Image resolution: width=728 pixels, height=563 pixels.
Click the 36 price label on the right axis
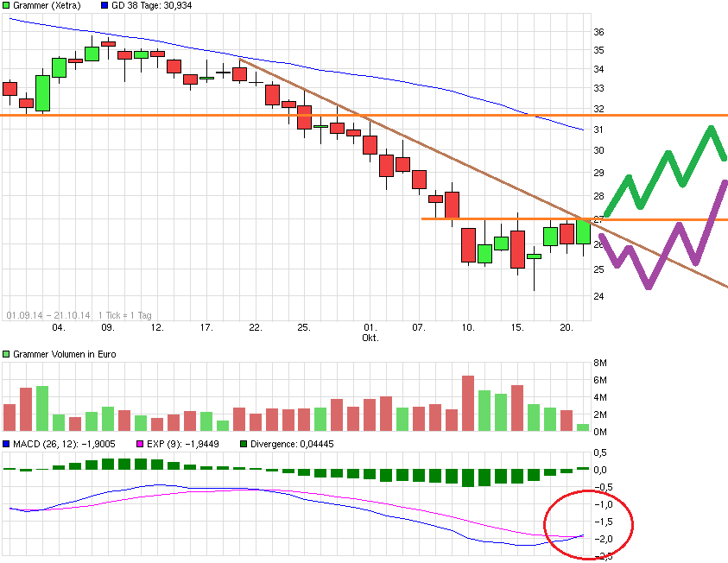[599, 32]
